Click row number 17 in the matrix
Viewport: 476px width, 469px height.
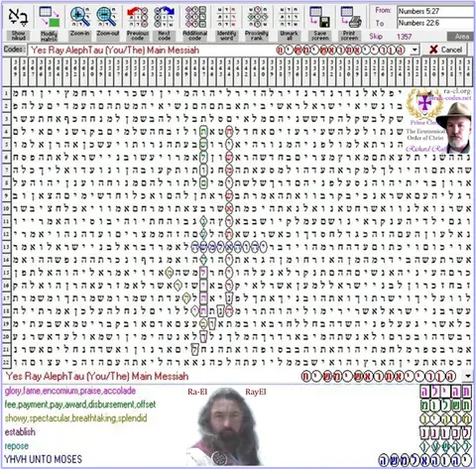[6, 297]
